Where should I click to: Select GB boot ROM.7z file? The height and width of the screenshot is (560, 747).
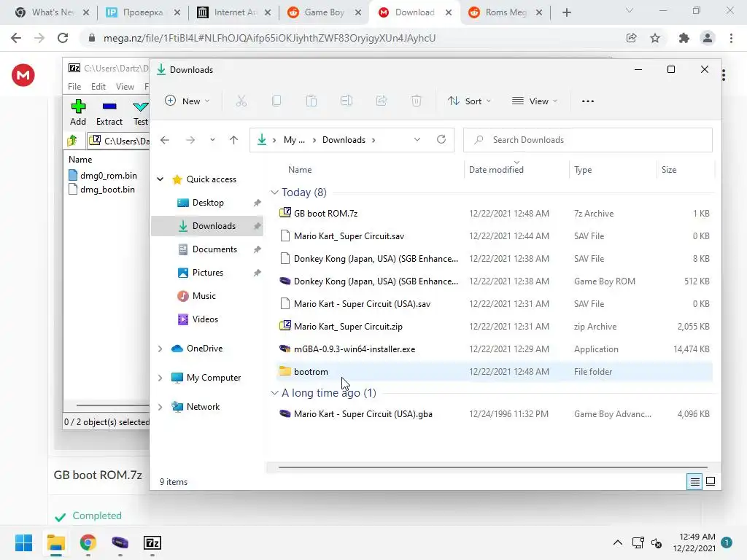[x=495, y=214]
